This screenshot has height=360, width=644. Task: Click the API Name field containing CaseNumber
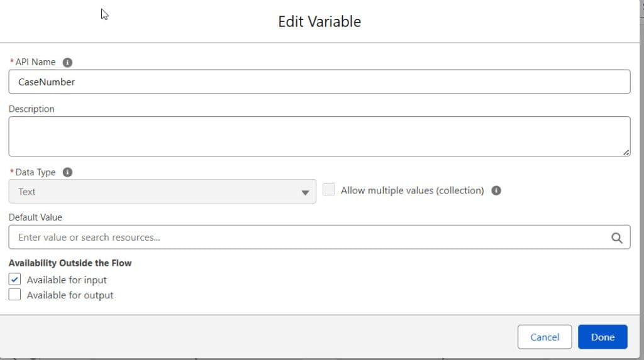[319, 82]
